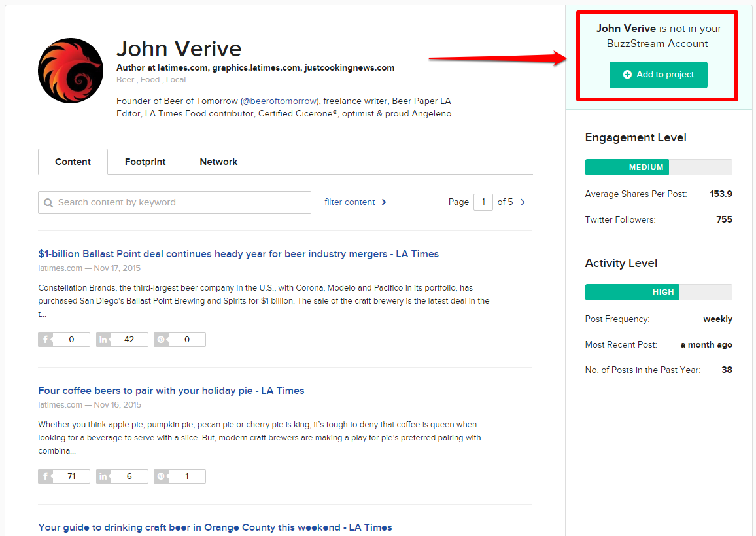Click the HIGH activity level bar

click(632, 292)
